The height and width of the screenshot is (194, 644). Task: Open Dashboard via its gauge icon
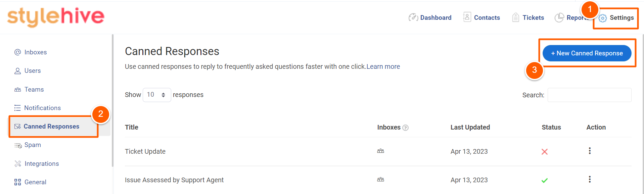pos(413,17)
